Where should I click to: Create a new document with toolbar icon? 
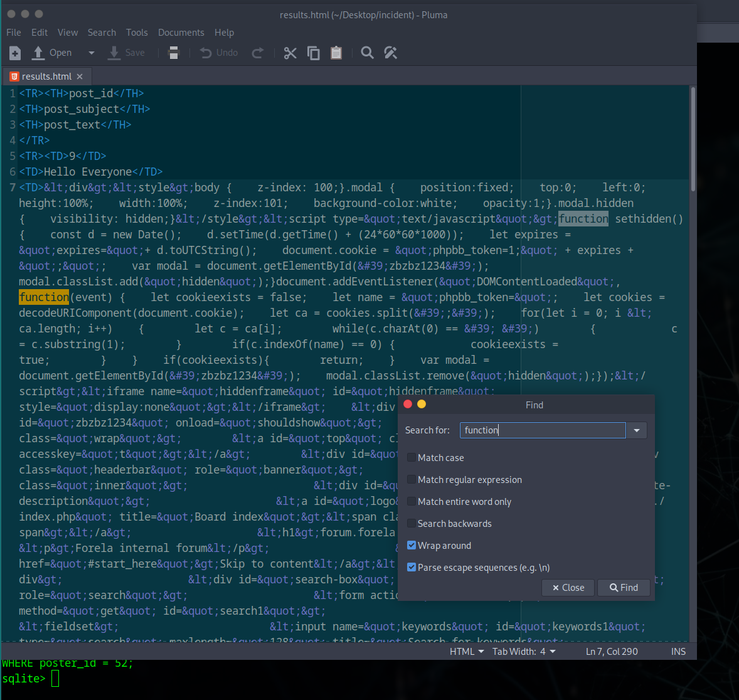click(x=14, y=53)
